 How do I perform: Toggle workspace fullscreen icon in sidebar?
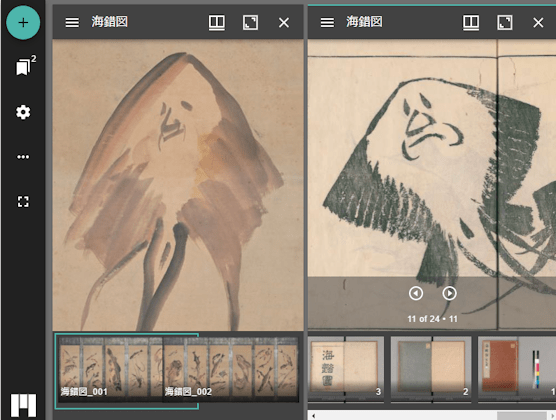pyautogui.click(x=23, y=201)
